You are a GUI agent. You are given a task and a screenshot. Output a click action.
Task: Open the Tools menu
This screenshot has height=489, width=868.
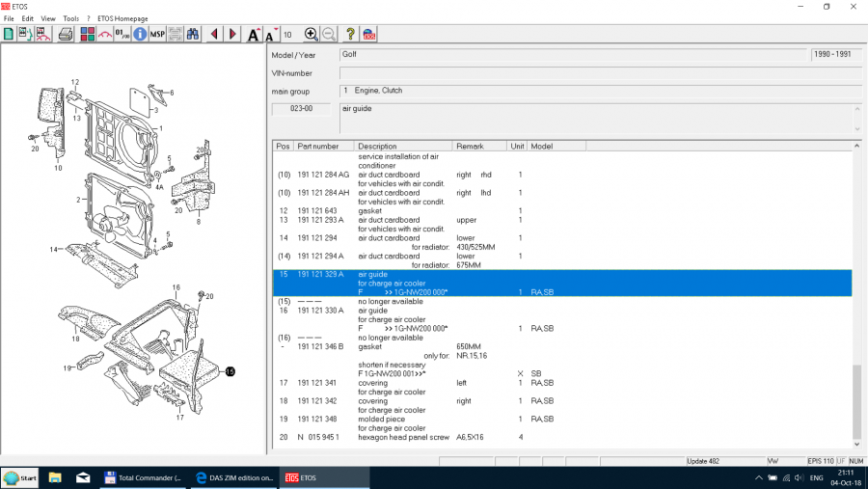70,18
